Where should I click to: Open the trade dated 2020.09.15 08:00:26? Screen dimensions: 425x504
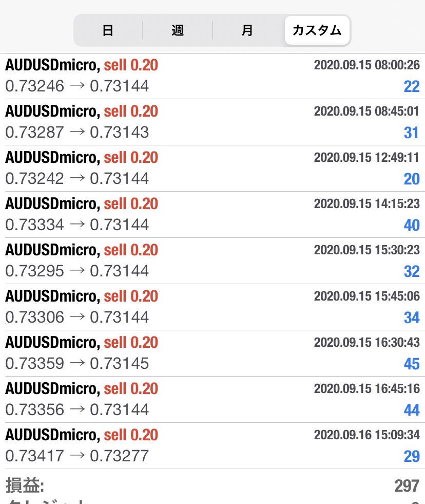click(212, 76)
